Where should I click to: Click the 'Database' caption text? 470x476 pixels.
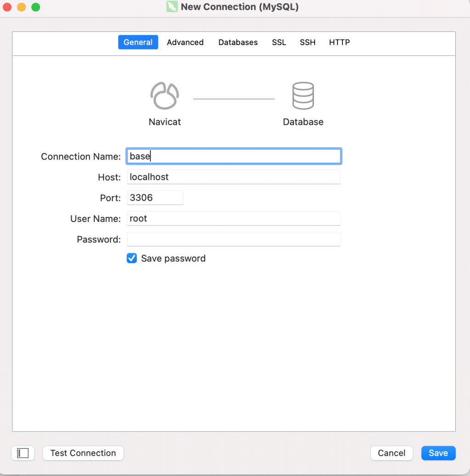point(303,122)
